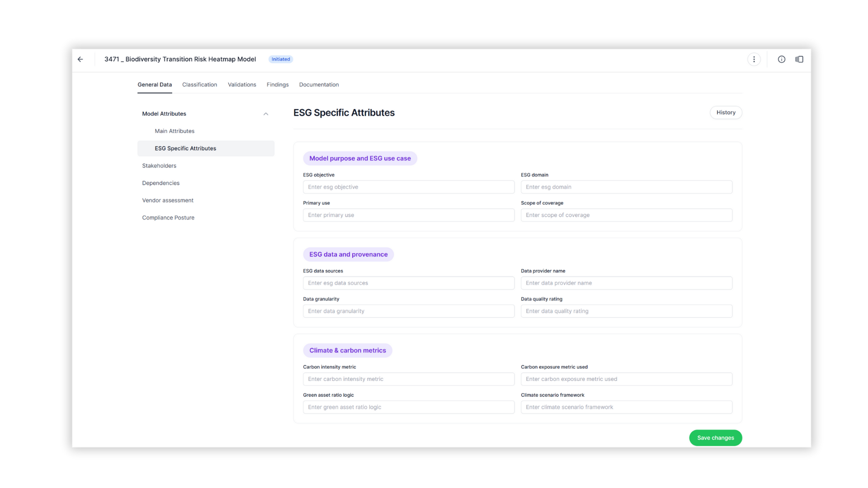Switch to the Documentation tab
This screenshot has height=488, width=868.
(319, 84)
